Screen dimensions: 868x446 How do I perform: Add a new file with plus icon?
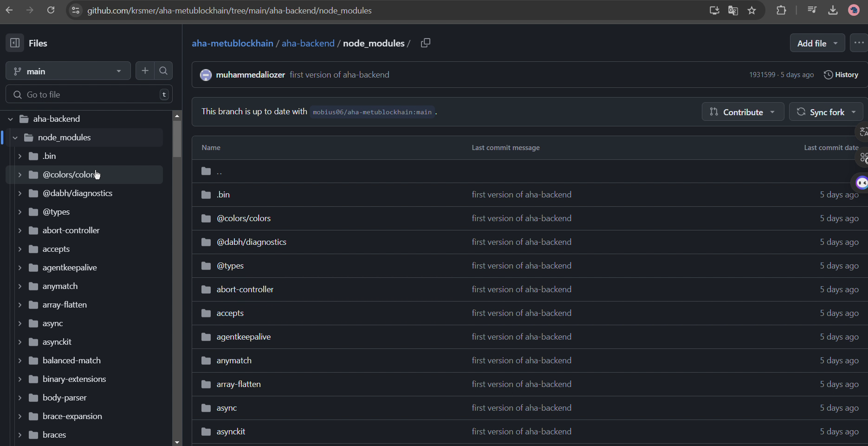(145, 71)
